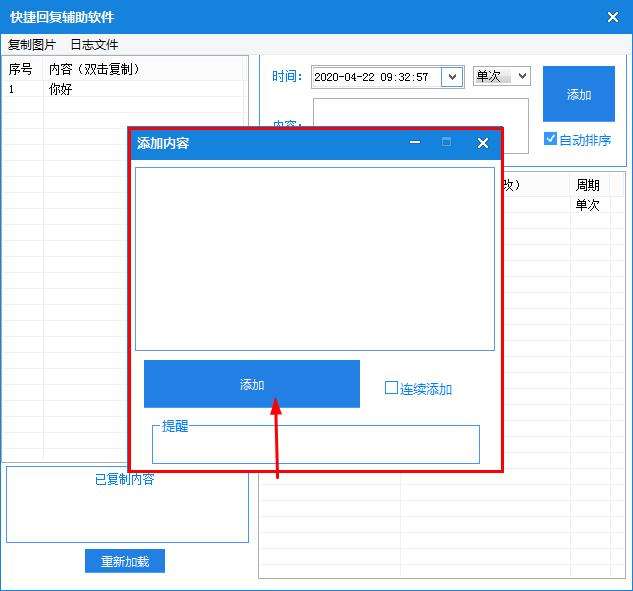Image resolution: width=633 pixels, height=591 pixels.
Task: Click the 已复制内容 display box
Action: (x=127, y=505)
